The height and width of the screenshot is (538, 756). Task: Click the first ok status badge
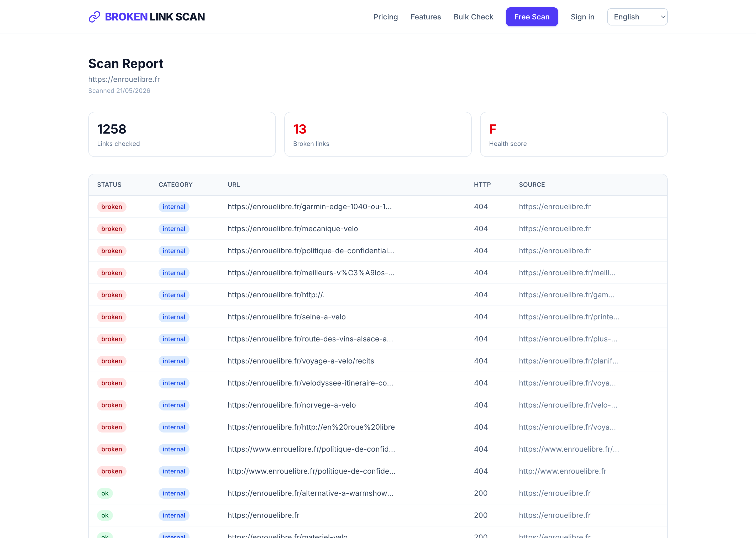tap(105, 493)
